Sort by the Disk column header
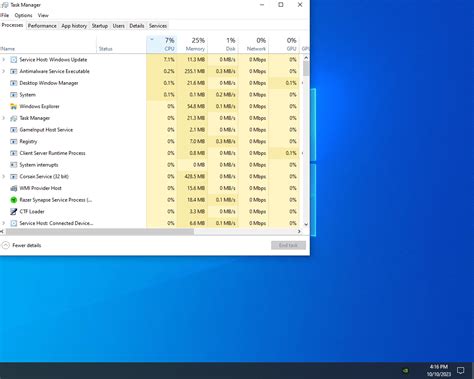Screen dimensions: 474x379 point(223,44)
